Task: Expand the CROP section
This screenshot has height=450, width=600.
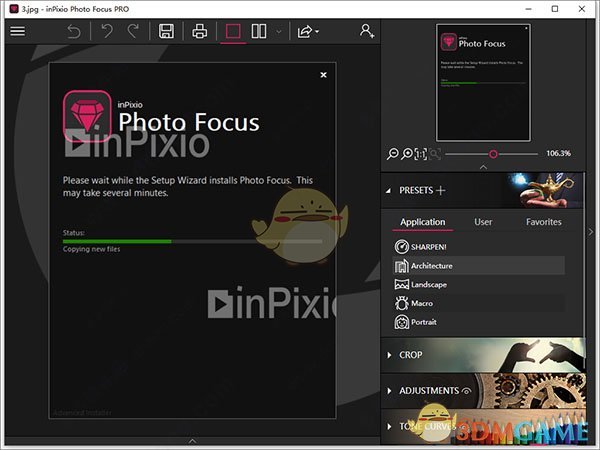Action: point(390,355)
